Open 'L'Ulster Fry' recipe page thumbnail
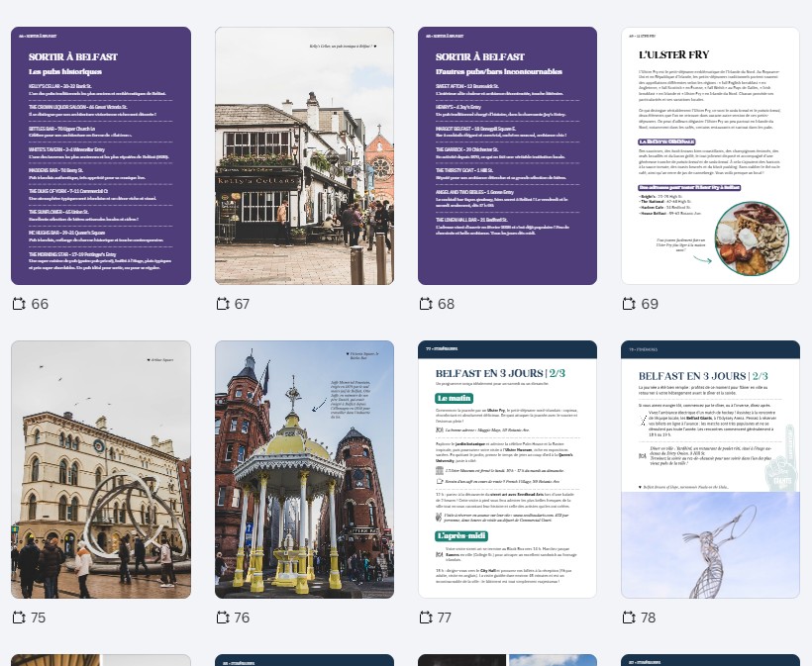The height and width of the screenshot is (666, 812). (x=710, y=155)
